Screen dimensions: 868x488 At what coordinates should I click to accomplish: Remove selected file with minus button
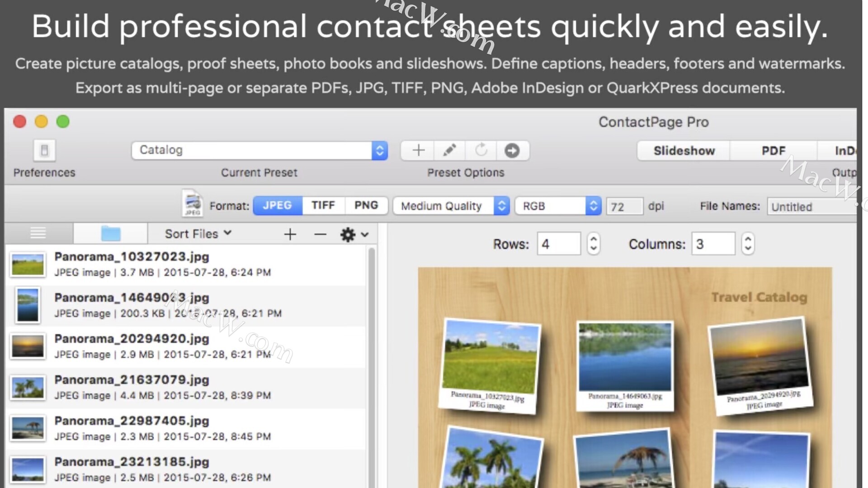pos(320,234)
